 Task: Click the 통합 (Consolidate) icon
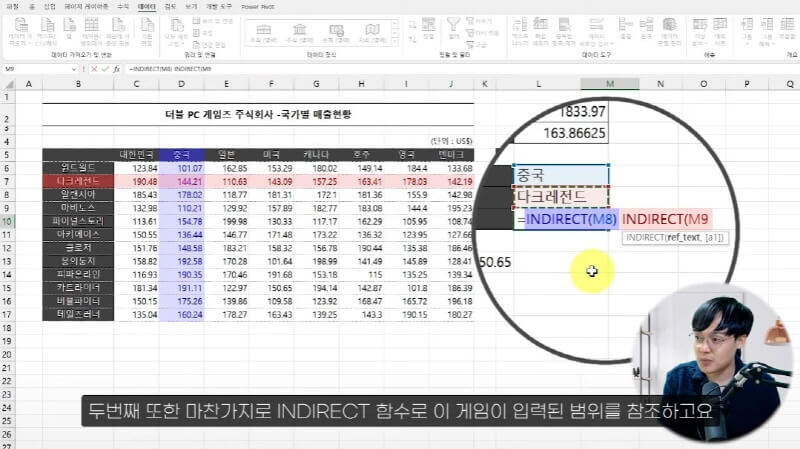coord(625,28)
